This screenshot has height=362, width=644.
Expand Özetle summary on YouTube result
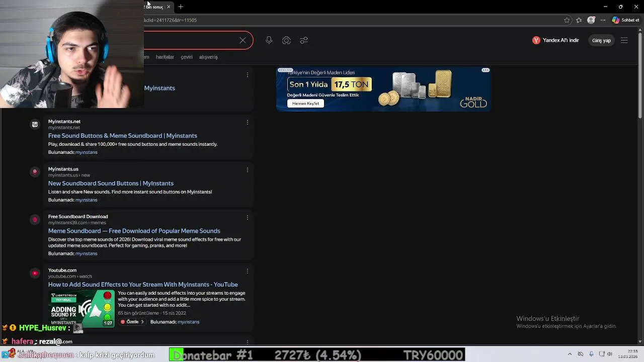click(x=132, y=322)
